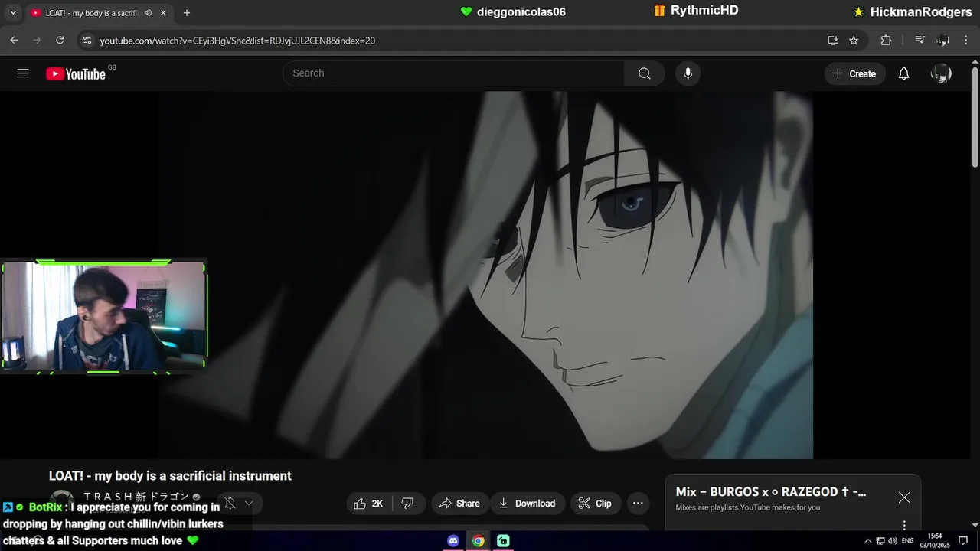Screen dimensions: 980x551
Task: Open Mix panel three-dot options
Action: coord(904,526)
